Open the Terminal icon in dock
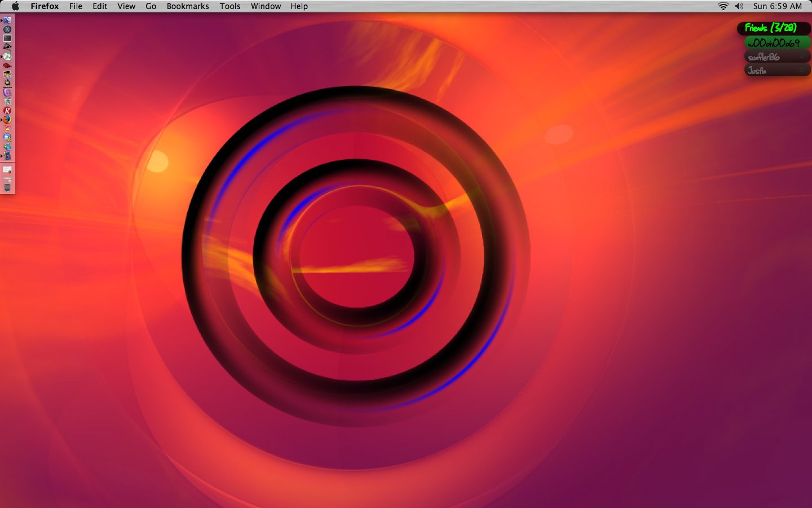812x508 pixels. click(7, 38)
